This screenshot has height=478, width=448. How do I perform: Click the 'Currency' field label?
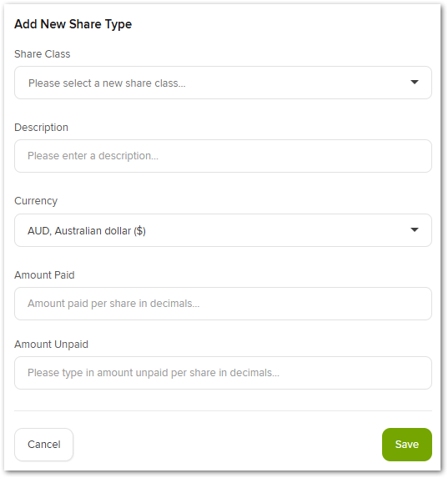(x=36, y=201)
